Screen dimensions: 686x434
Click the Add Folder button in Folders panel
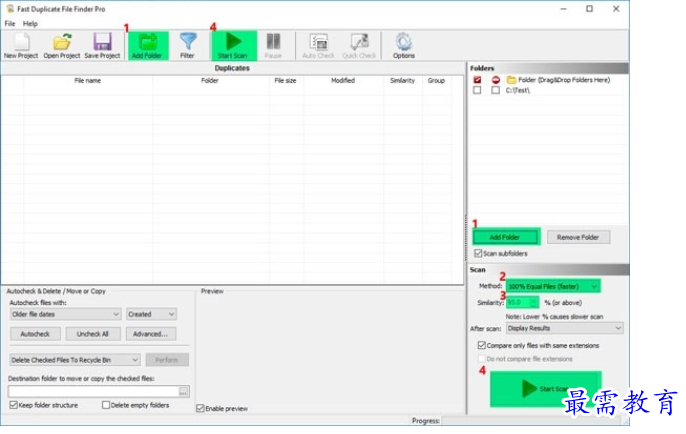[x=505, y=237]
